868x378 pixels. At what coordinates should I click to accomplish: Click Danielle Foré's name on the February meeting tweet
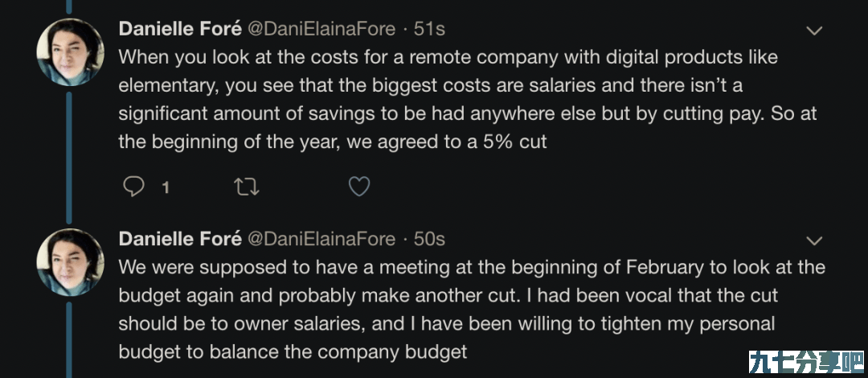181,239
